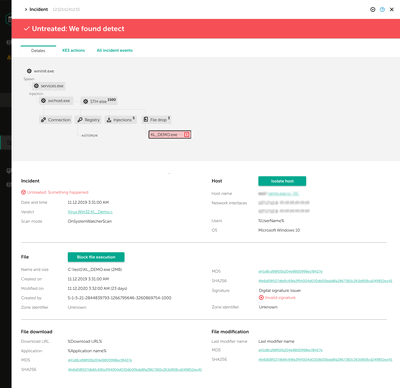Click the blue help icon in header
400x388 pixels.
[x=382, y=10]
